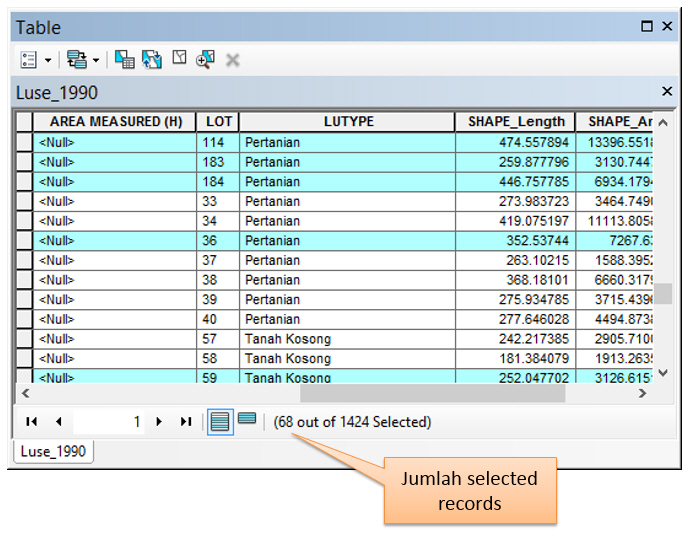Screen dimensions: 699x539
Task: Go to previous record button
Action: [x=59, y=422]
